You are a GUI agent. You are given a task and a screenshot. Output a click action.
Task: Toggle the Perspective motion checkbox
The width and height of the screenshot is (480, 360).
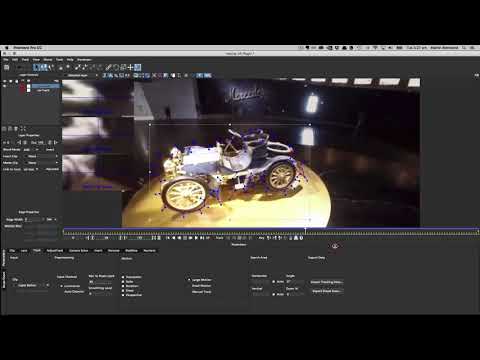pyautogui.click(x=123, y=295)
